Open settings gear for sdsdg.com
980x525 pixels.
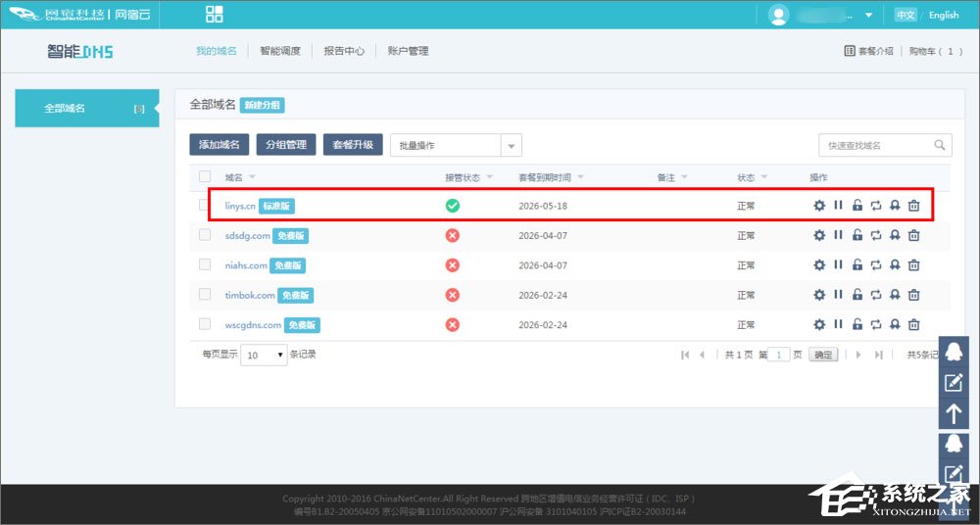click(x=819, y=235)
